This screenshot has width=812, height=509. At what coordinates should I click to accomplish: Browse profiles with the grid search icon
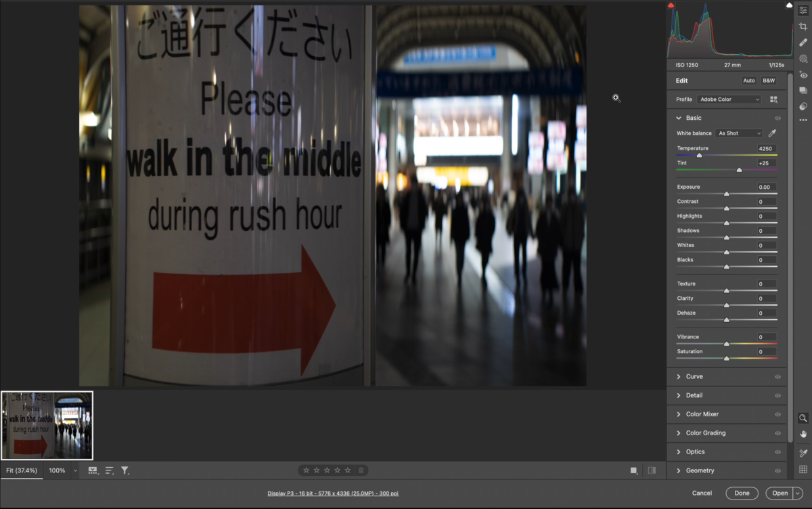(773, 99)
